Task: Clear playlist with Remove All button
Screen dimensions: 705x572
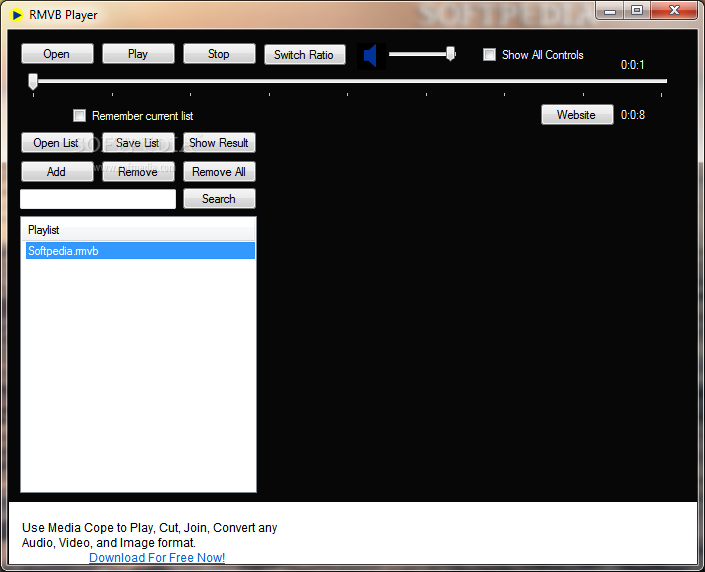Action: pos(219,172)
